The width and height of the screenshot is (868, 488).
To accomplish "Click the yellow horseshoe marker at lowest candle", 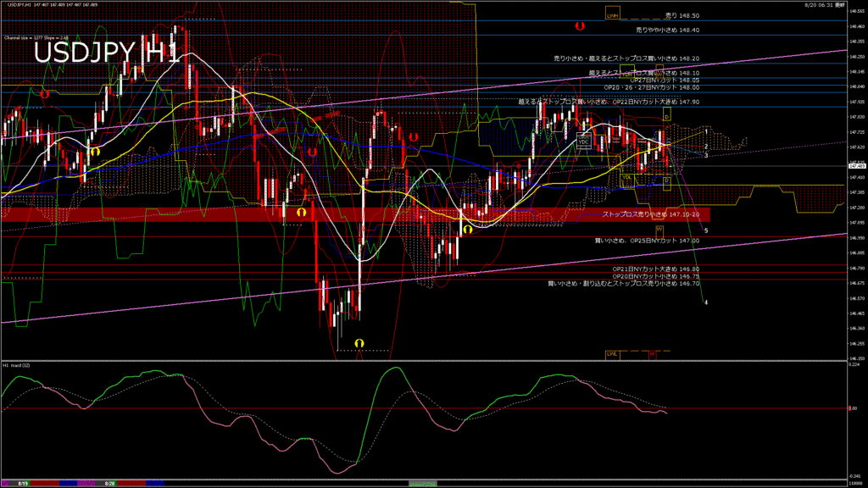I will coord(359,342).
